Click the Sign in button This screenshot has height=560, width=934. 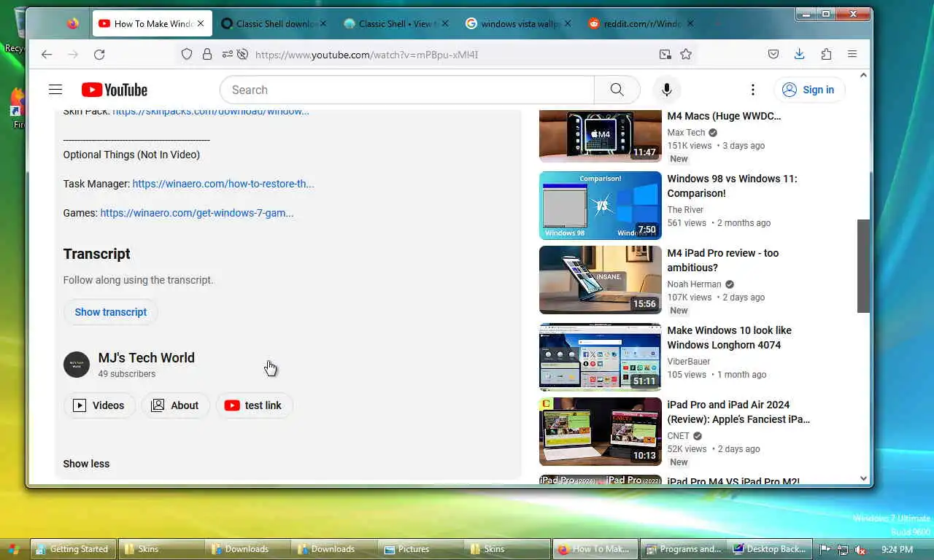(808, 90)
